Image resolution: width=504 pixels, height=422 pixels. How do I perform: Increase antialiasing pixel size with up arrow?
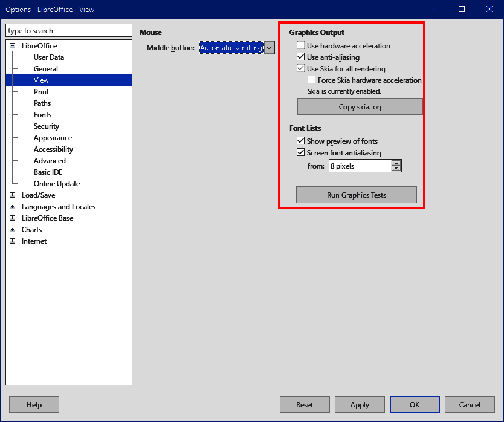(x=396, y=163)
